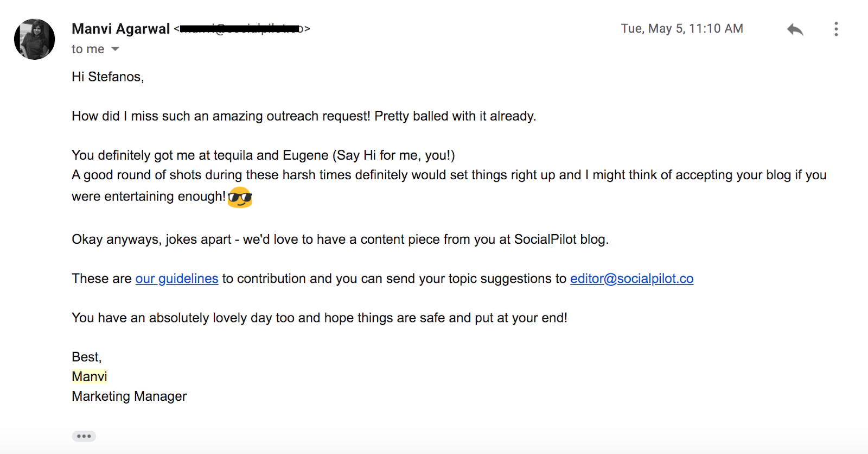This screenshot has width=868, height=454.
Task: Click Manvi Agarwal's profile avatar
Action: click(35, 39)
